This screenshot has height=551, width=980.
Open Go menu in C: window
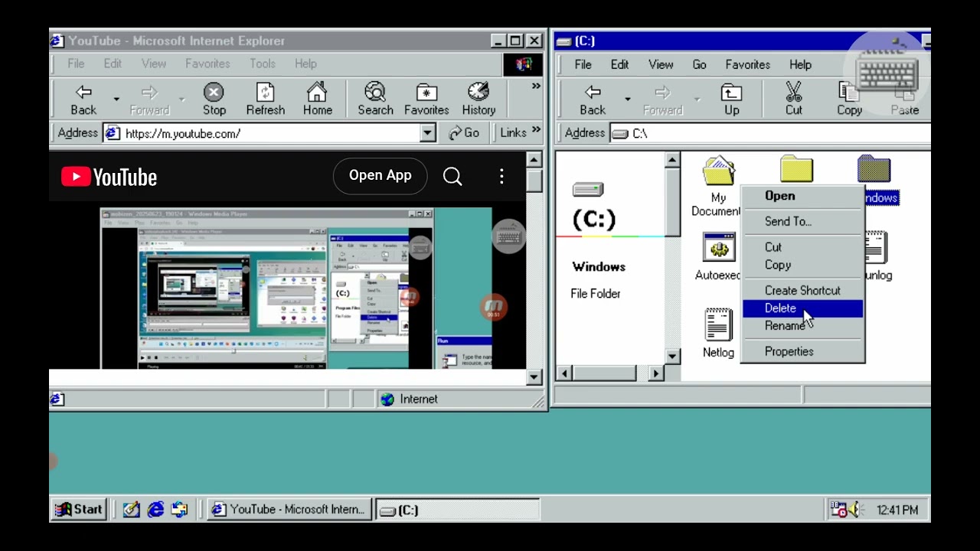click(x=699, y=65)
